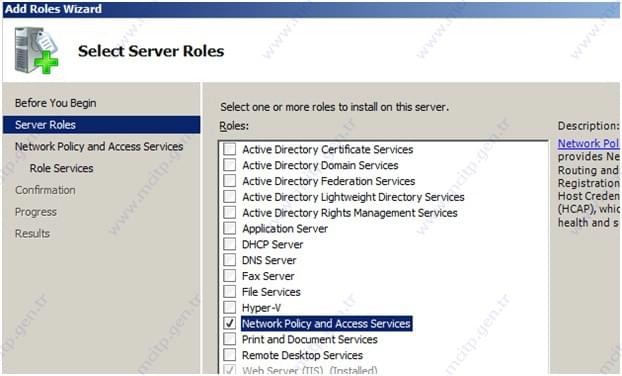Tick the Remote Desktop Services checkbox
The width and height of the screenshot is (622, 376).
pyautogui.click(x=229, y=355)
